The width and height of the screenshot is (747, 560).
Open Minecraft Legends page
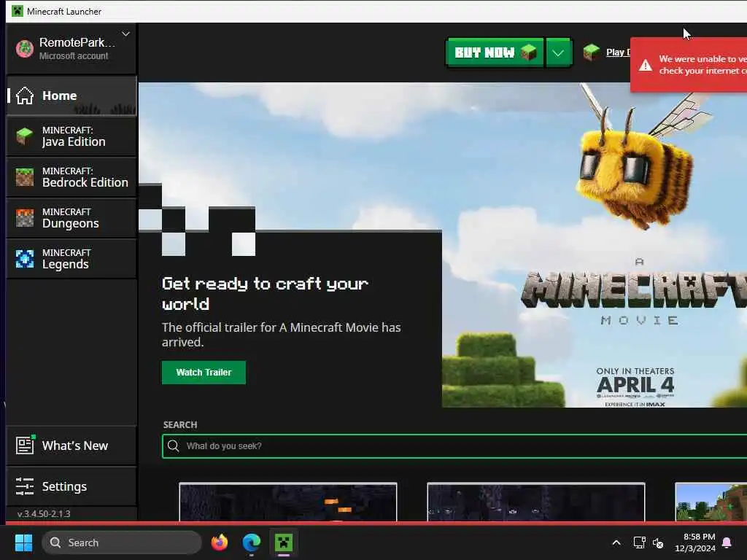71,259
